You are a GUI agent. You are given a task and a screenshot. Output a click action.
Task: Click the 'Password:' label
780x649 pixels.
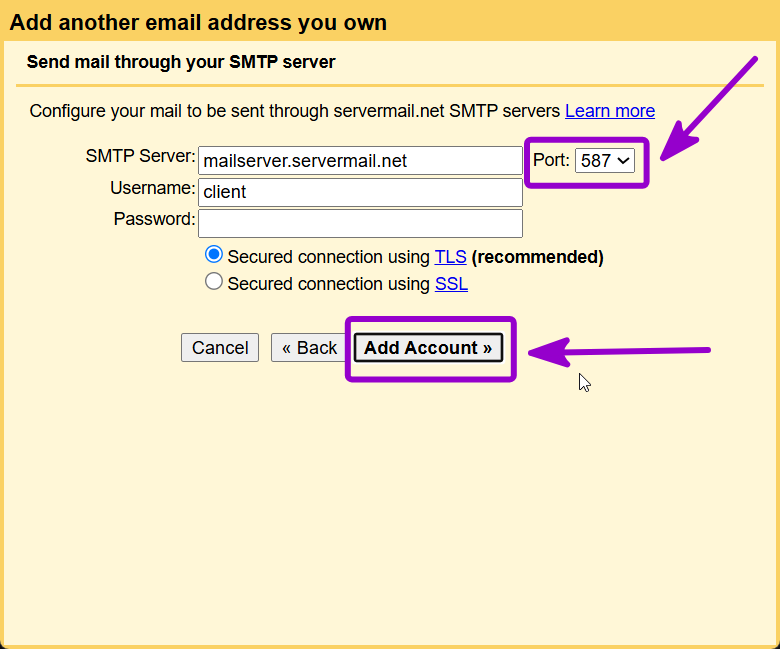[x=155, y=219]
